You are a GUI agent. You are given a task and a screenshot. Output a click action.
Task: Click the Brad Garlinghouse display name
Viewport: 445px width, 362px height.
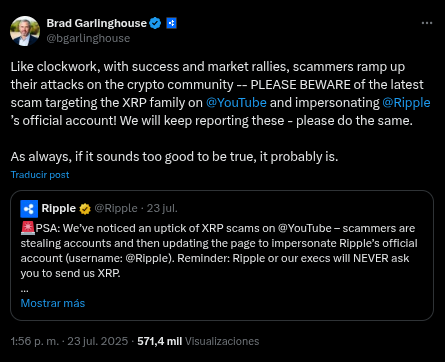pos(97,23)
